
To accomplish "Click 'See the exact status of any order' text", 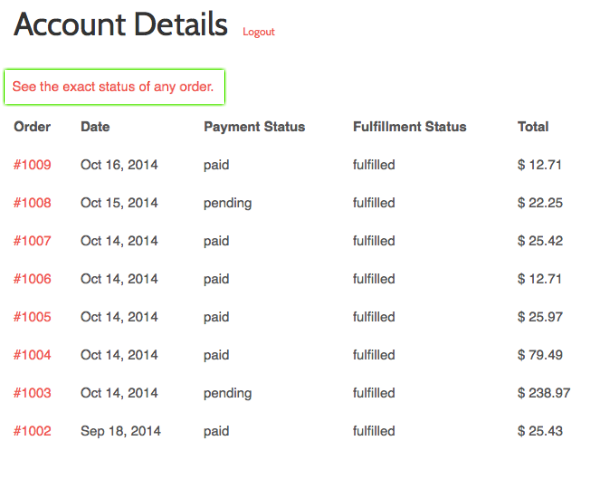I will tap(113, 87).
